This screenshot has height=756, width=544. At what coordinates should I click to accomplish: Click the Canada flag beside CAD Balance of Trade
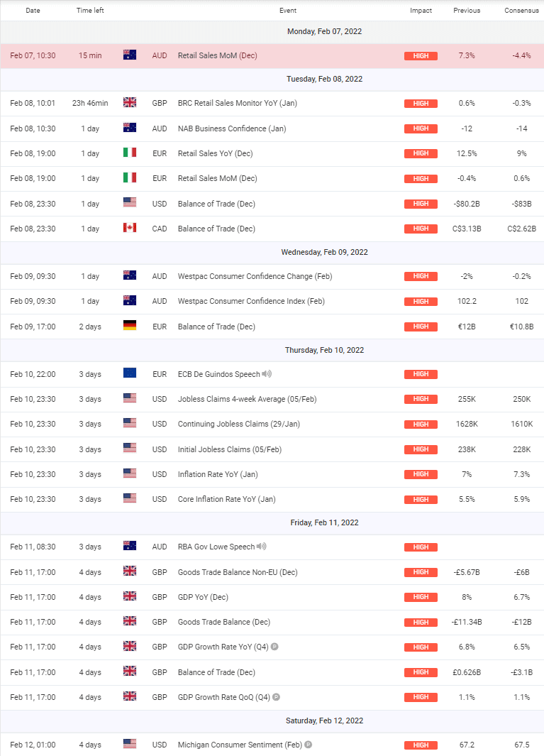[x=130, y=228]
